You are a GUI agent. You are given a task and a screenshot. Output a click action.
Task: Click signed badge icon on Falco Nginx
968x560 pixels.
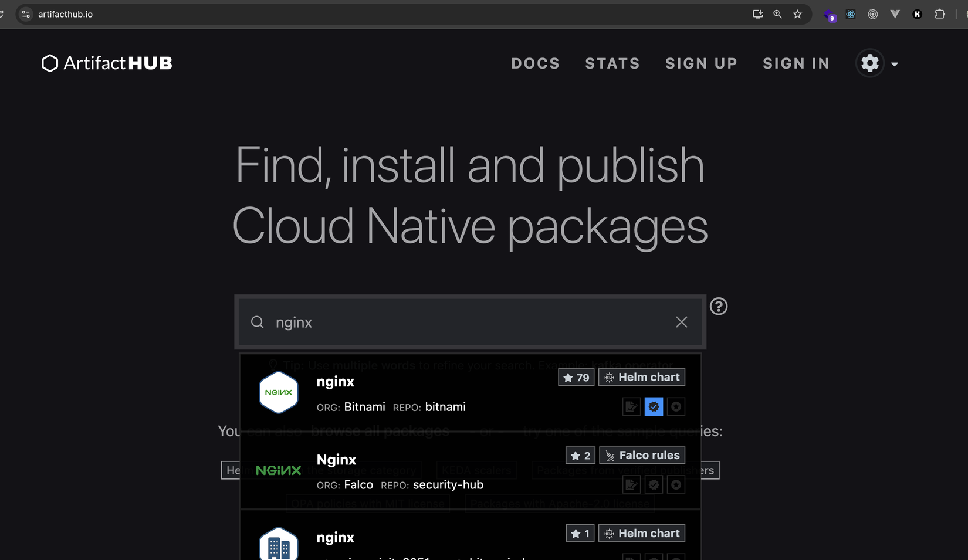click(631, 484)
